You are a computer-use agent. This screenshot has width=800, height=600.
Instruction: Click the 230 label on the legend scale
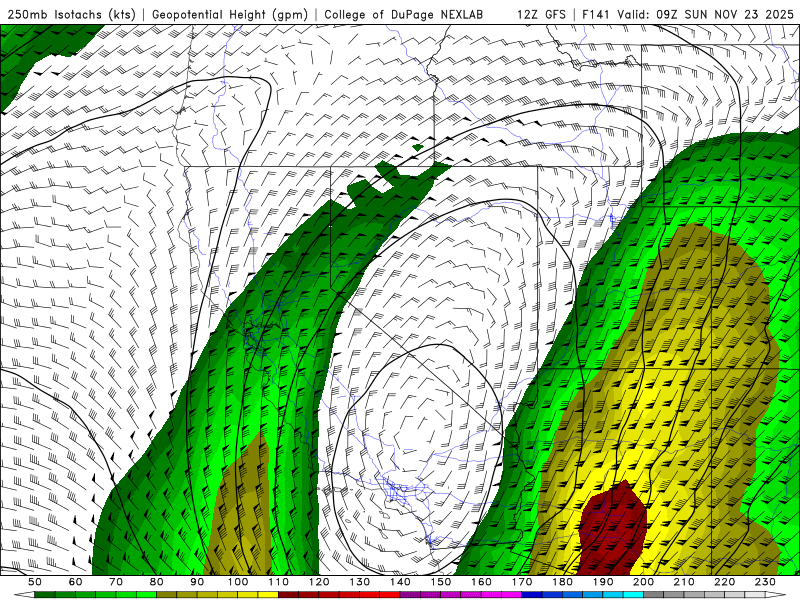[x=766, y=582]
